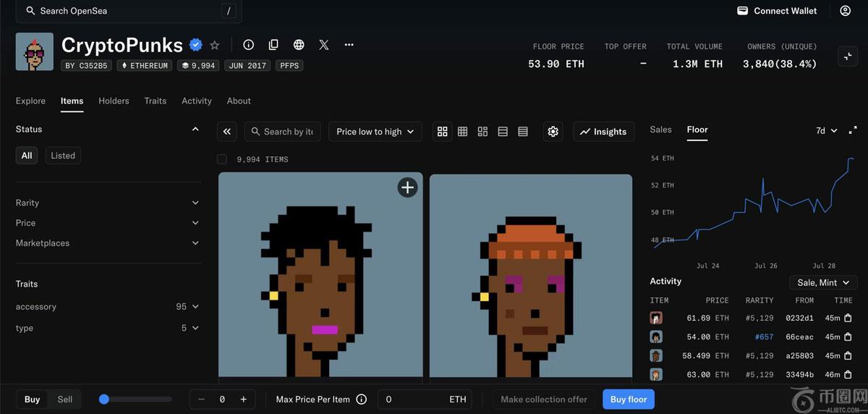Click the Connect Wallet button

[777, 11]
